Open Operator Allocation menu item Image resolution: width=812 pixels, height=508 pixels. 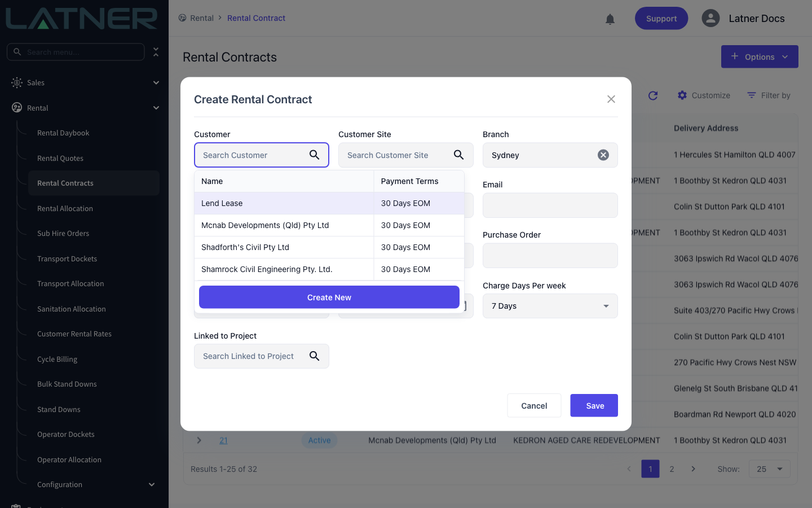pyautogui.click(x=69, y=460)
